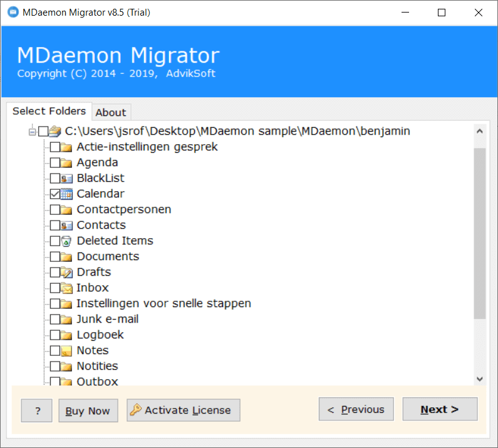Click the scrollbar down arrow
Viewport: 498px width, 448px height.
pyautogui.click(x=480, y=378)
